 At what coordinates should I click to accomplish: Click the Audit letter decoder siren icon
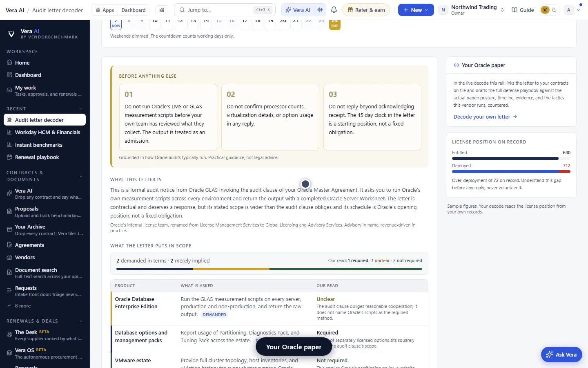(x=9, y=120)
